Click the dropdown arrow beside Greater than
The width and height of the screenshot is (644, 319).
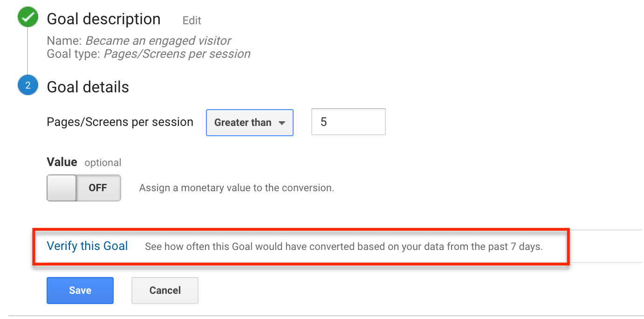[x=281, y=123]
